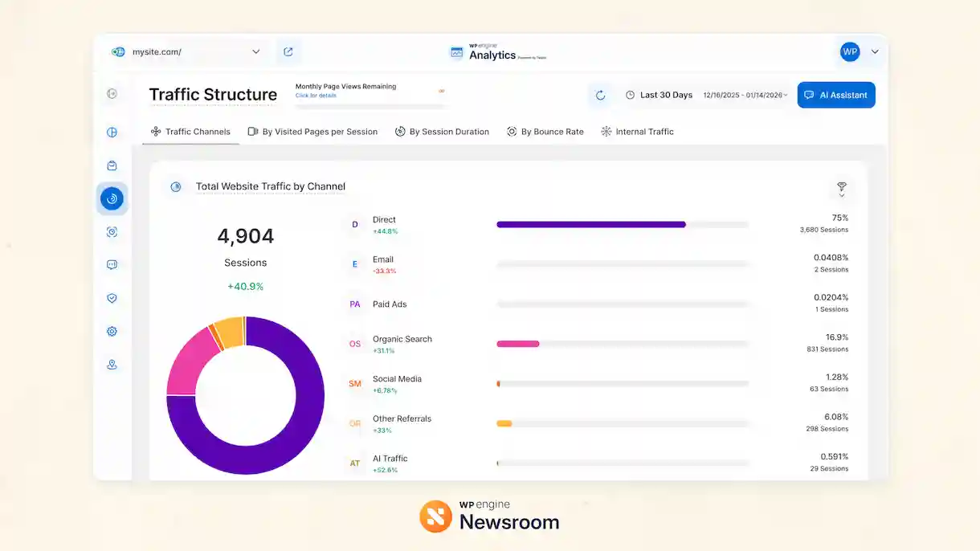Open the By Session Duration tab
The width and height of the screenshot is (980, 551).
tap(443, 131)
